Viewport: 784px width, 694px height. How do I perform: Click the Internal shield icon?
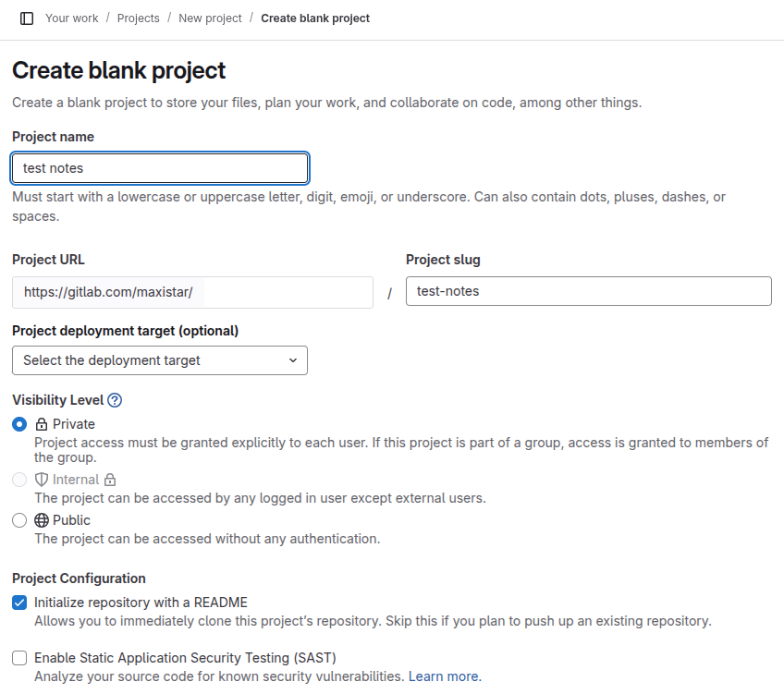point(42,480)
